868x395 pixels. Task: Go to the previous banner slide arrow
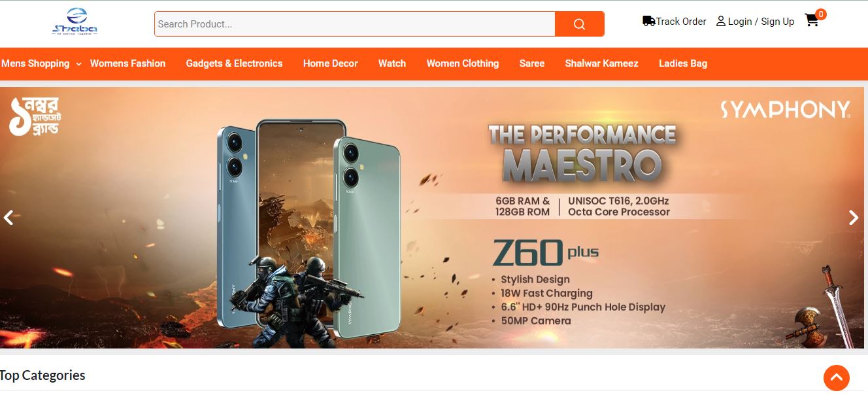point(8,218)
